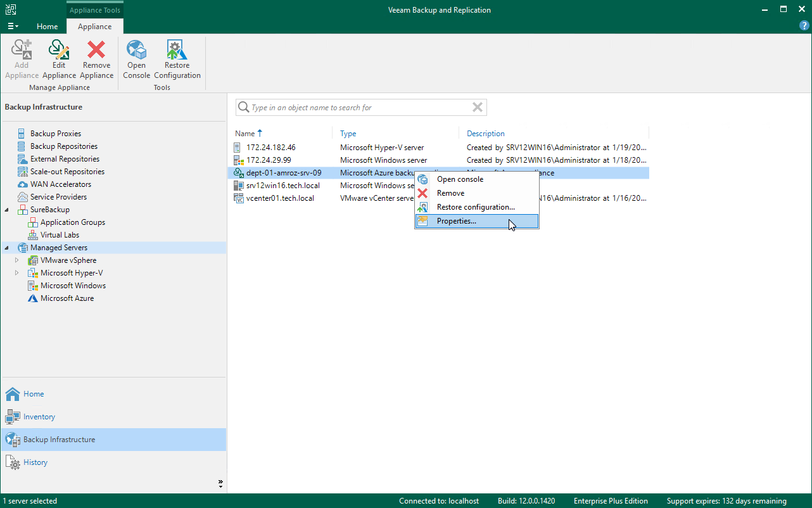Select SureBackup in the tree
Viewport: 812px width, 508px height.
coord(50,210)
